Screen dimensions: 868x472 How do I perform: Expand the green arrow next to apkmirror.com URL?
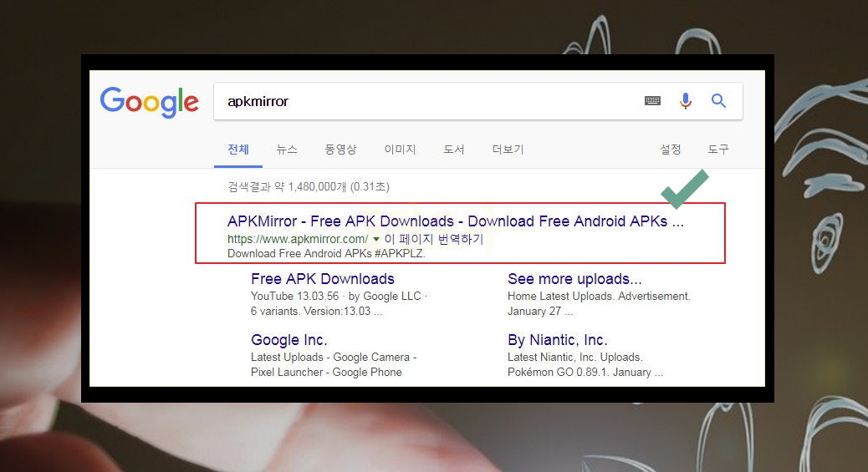(x=375, y=239)
